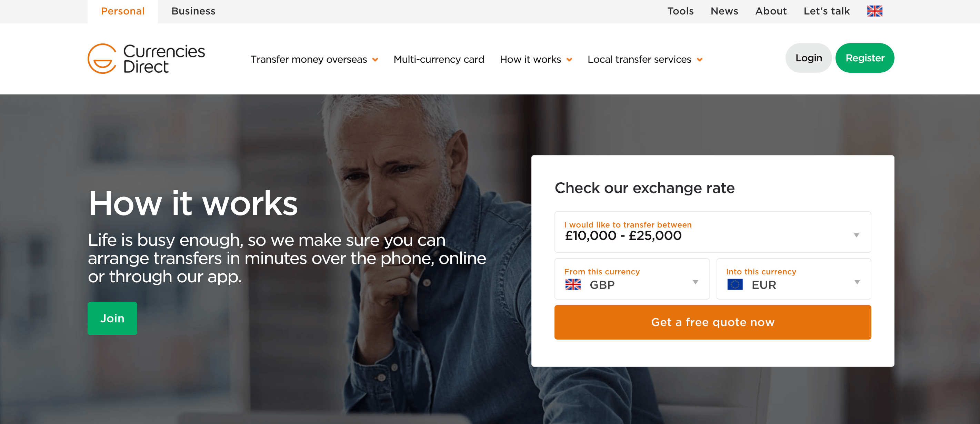Click the green Join button
The height and width of the screenshot is (424, 980).
[112, 318]
